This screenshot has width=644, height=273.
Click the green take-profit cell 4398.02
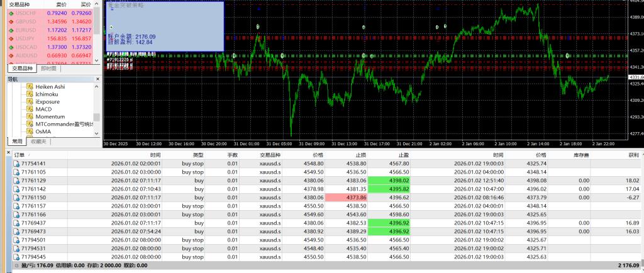click(391, 181)
